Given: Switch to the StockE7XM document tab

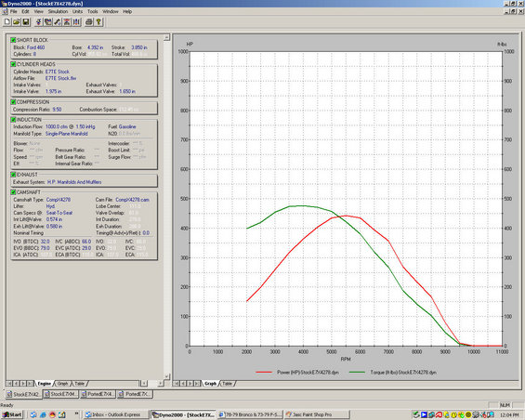Looking at the screenshot, I should point(61,394).
